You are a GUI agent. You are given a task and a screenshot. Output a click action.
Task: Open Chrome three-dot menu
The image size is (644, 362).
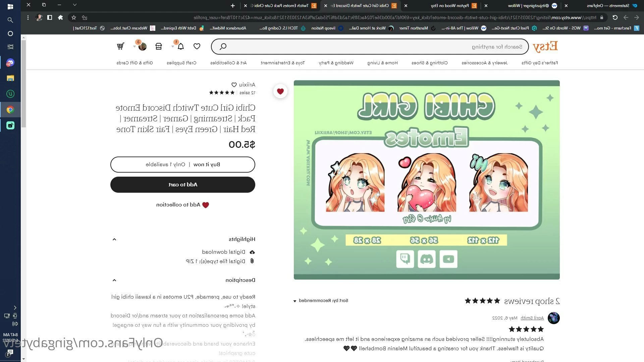tap(28, 17)
